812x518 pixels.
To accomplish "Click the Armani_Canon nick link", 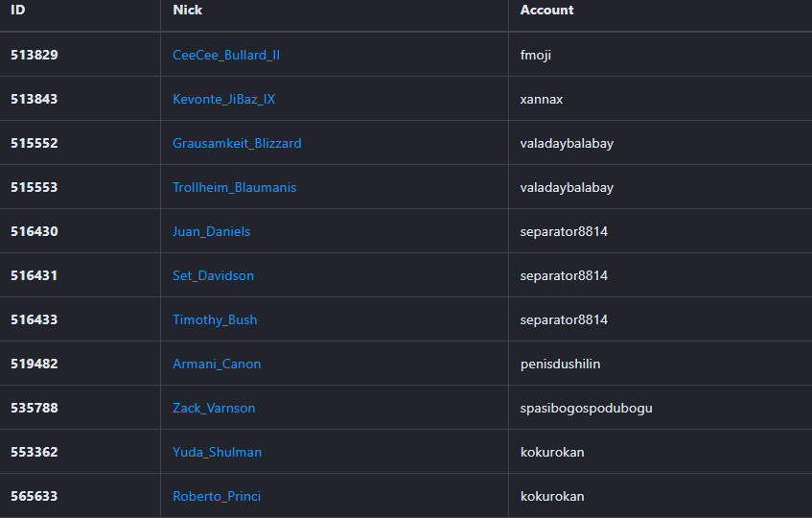I will (217, 365).
